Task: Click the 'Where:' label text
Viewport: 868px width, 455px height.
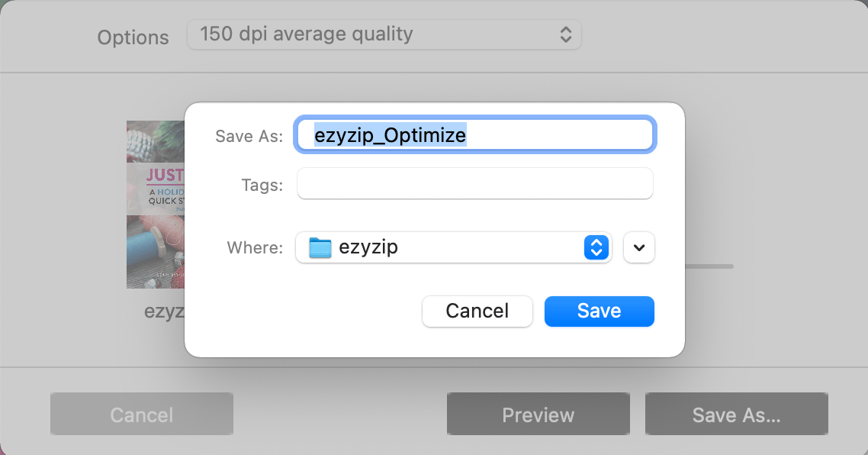Action: pos(254,247)
